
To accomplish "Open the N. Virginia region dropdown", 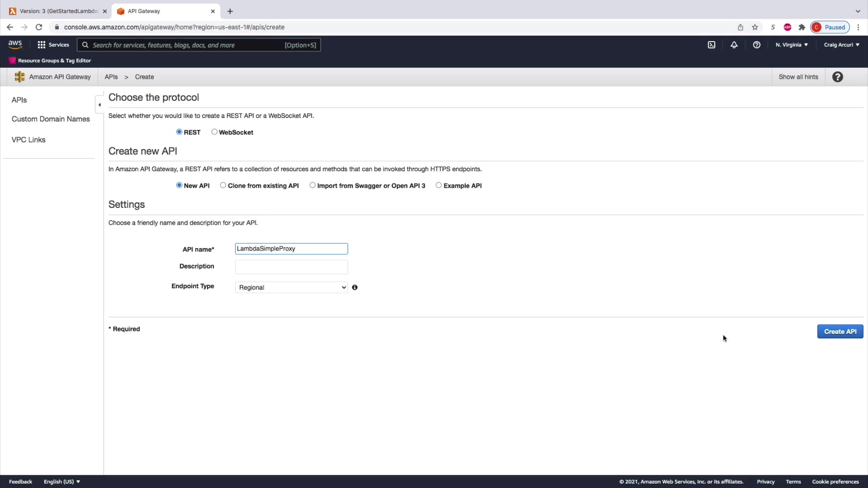I will [792, 45].
